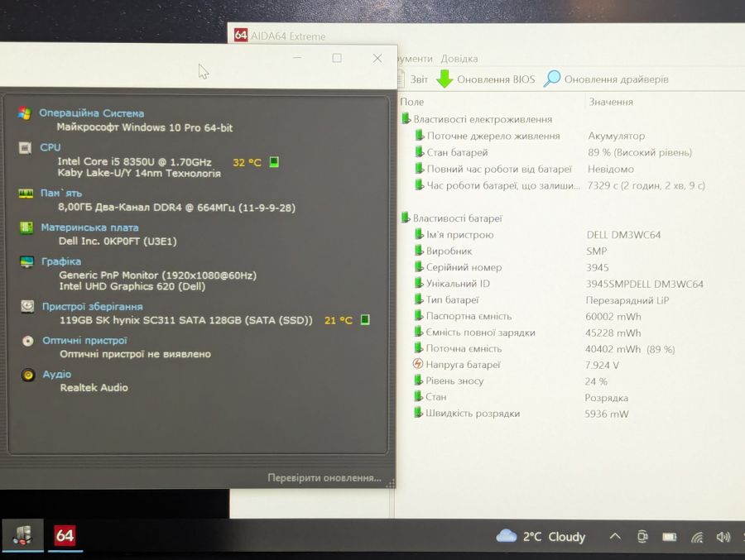This screenshot has width=745, height=560.
Task: Open the Операційна Система section
Action: tap(91, 113)
